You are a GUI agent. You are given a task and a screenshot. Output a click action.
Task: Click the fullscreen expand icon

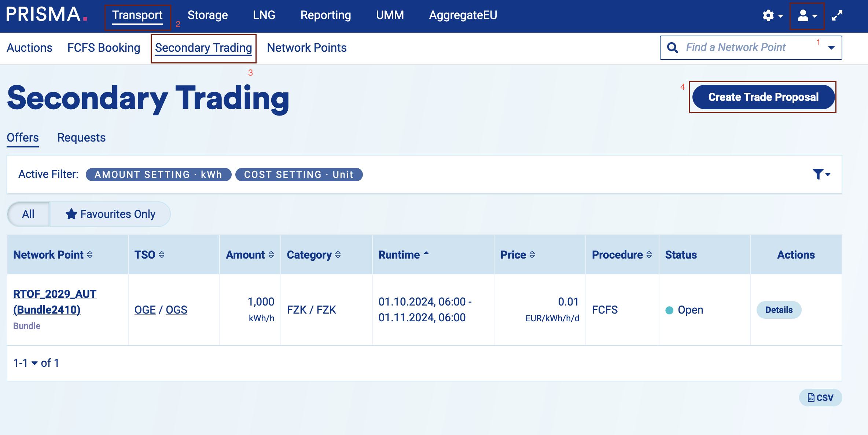click(837, 16)
